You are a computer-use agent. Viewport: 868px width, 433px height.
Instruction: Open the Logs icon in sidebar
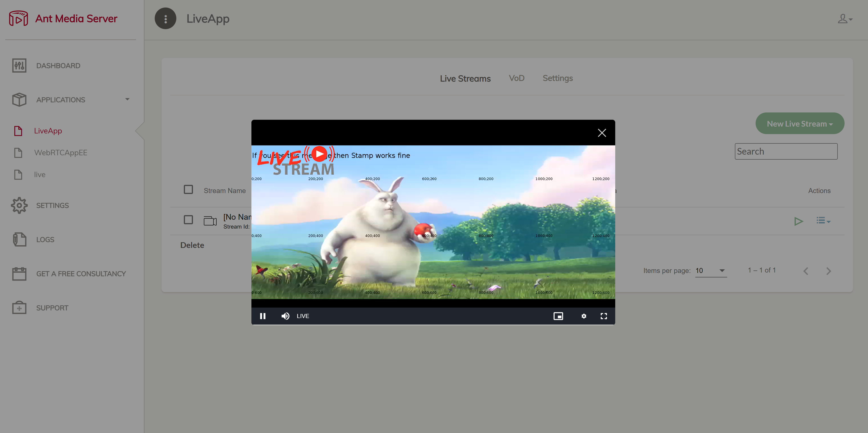coord(19,239)
